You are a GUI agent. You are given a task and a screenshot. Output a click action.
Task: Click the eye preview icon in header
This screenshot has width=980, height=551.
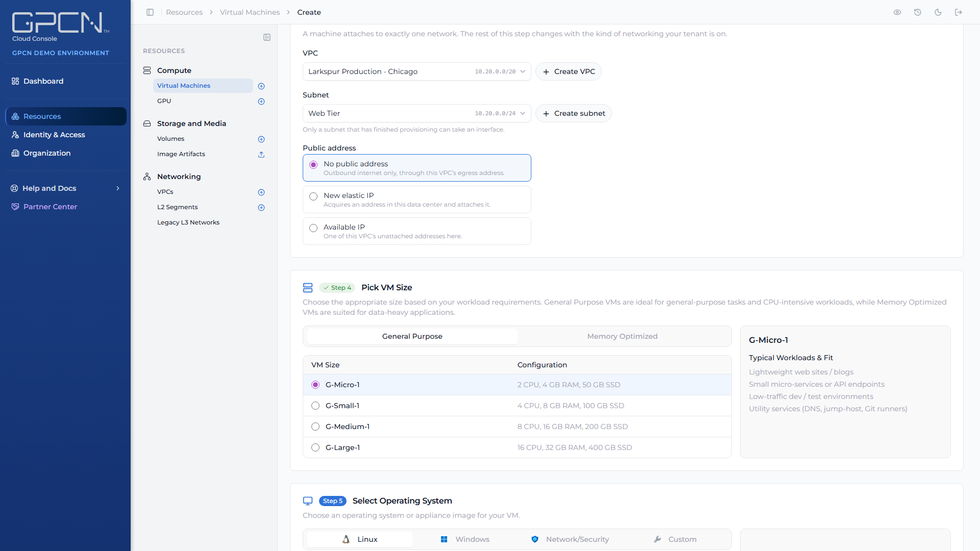click(x=897, y=12)
